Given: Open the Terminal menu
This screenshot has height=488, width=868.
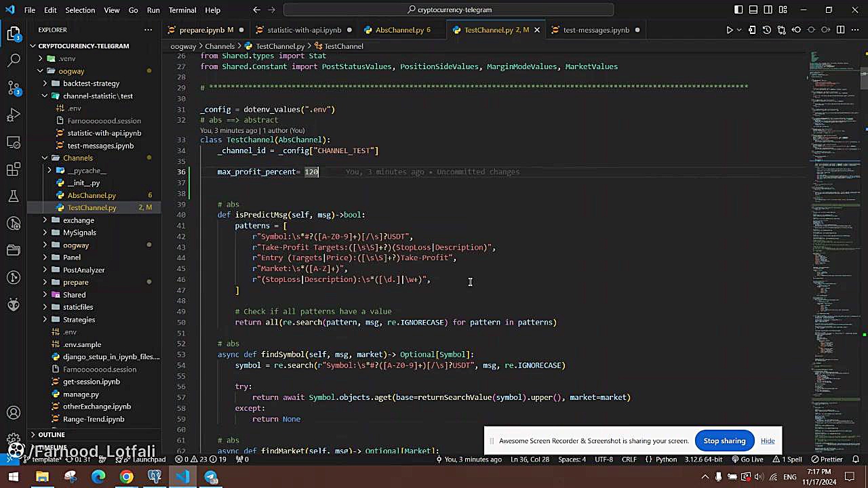Looking at the screenshot, I should click(182, 9).
